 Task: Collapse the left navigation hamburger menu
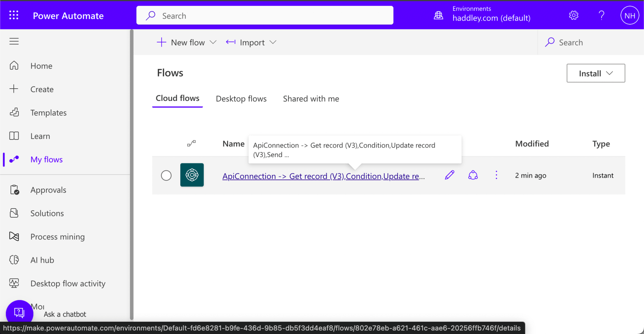pos(14,41)
